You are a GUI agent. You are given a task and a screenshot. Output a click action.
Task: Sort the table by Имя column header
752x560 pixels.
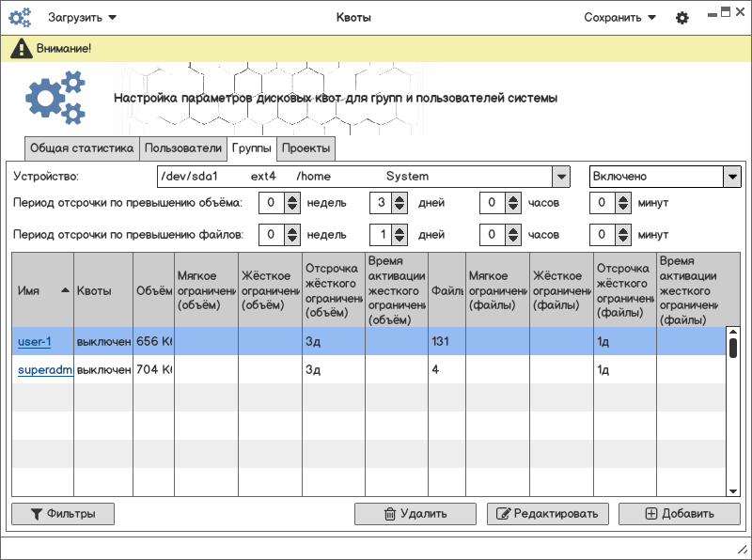click(42, 291)
